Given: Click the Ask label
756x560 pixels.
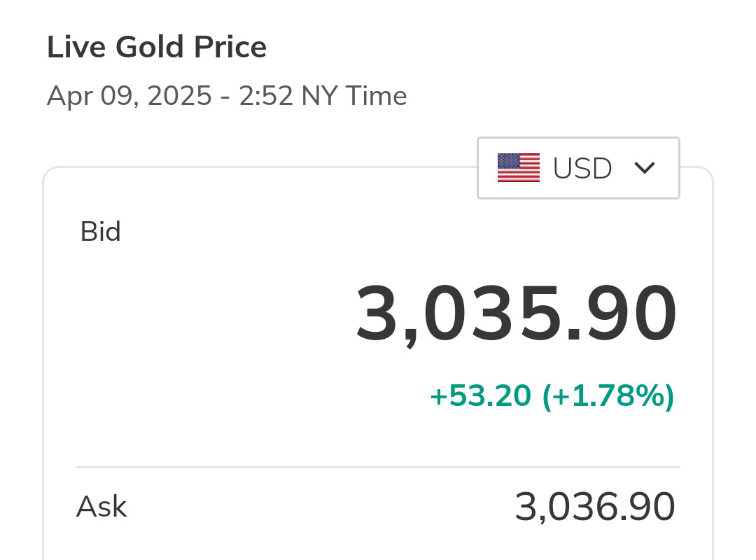Looking at the screenshot, I should [101, 506].
